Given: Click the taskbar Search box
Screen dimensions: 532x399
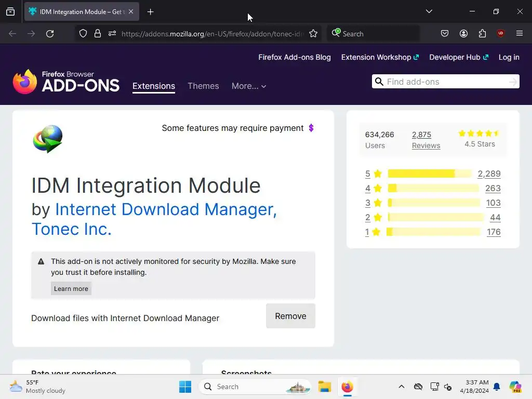Looking at the screenshot, I should pos(255,387).
